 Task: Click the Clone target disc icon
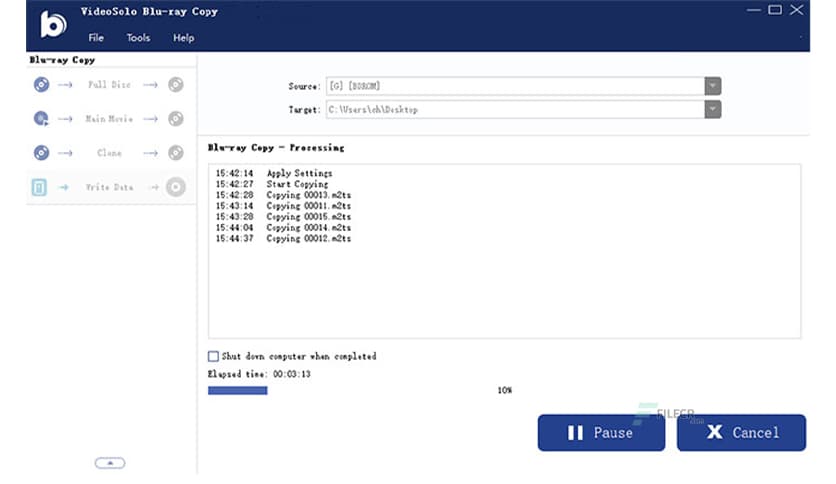click(x=175, y=153)
